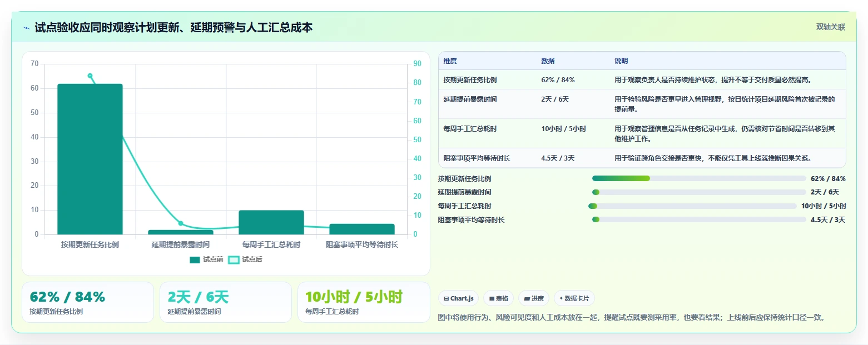The image size is (868, 345).
Task: Click the line point at the chart's top left
Action: tap(90, 76)
